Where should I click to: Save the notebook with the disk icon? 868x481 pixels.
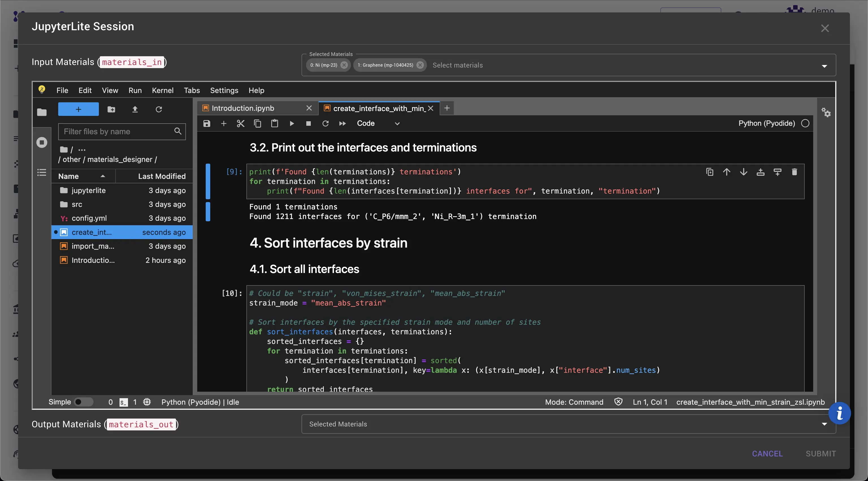[x=207, y=123]
